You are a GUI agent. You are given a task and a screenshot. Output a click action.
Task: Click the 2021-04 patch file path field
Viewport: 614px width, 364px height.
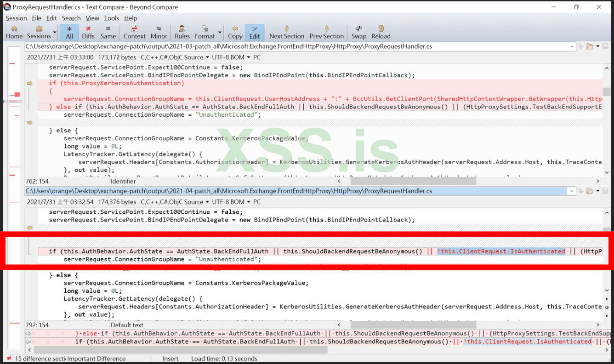[x=297, y=191]
